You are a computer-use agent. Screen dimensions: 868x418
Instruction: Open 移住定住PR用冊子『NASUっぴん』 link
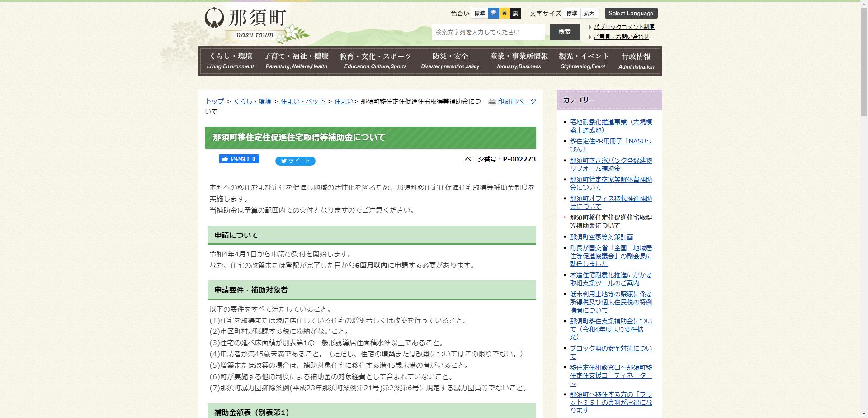611,145
